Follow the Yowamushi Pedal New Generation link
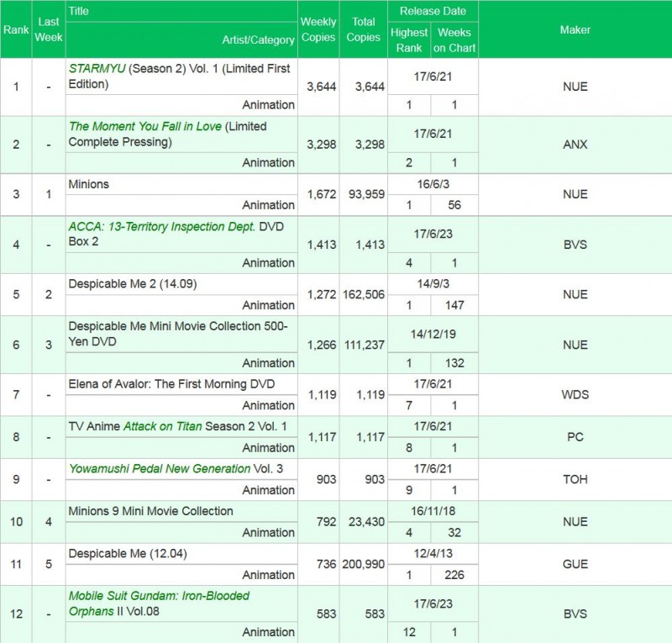This screenshot has height=643, width=672. pos(160,468)
